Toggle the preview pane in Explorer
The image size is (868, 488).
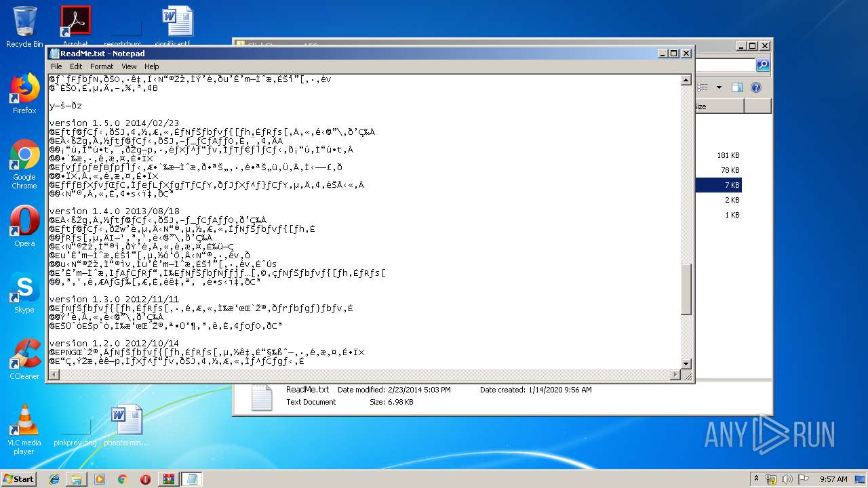737,87
